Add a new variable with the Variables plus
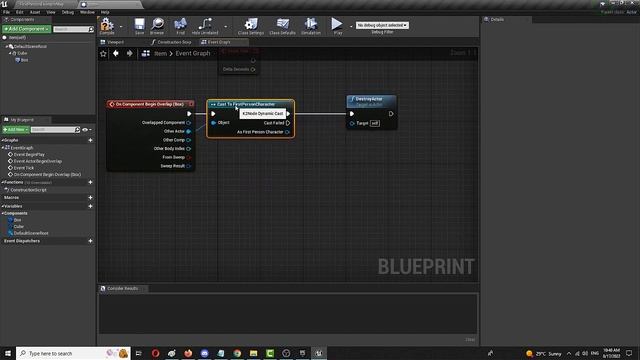Screen dimensions: 640x360 point(90,207)
